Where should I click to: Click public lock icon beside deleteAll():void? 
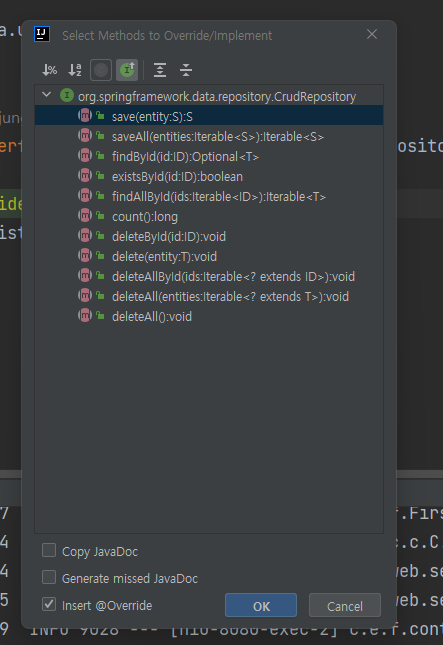(x=100, y=316)
